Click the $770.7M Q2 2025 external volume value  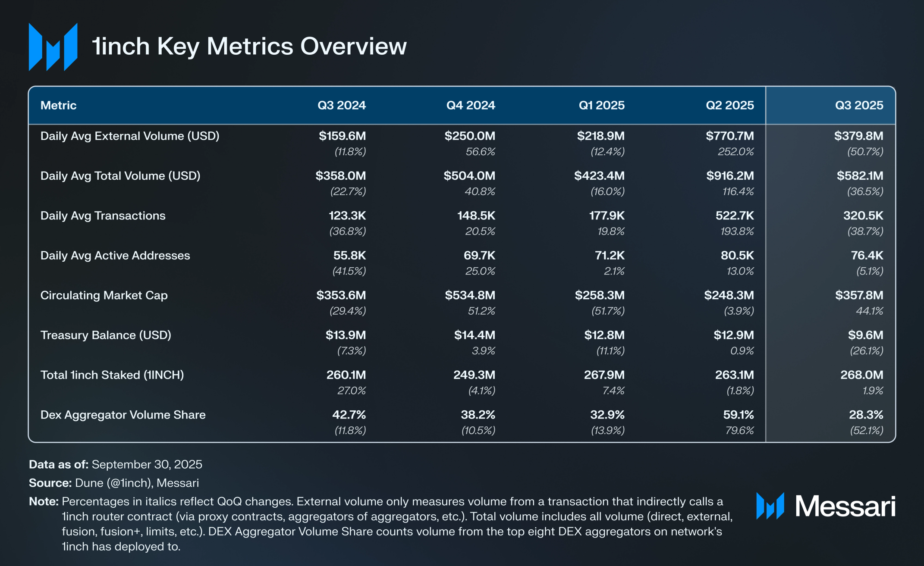(729, 136)
